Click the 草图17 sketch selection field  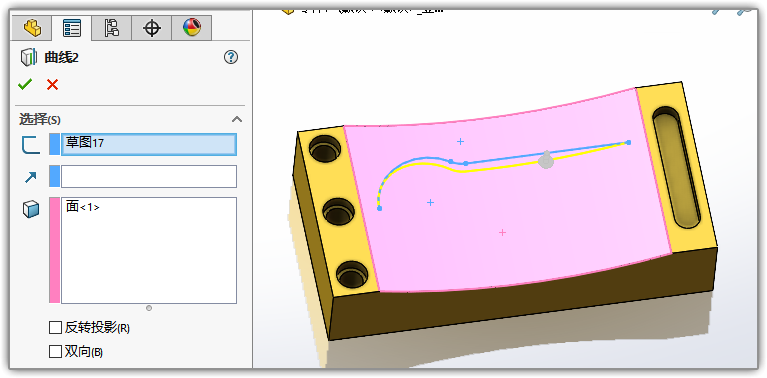click(149, 144)
